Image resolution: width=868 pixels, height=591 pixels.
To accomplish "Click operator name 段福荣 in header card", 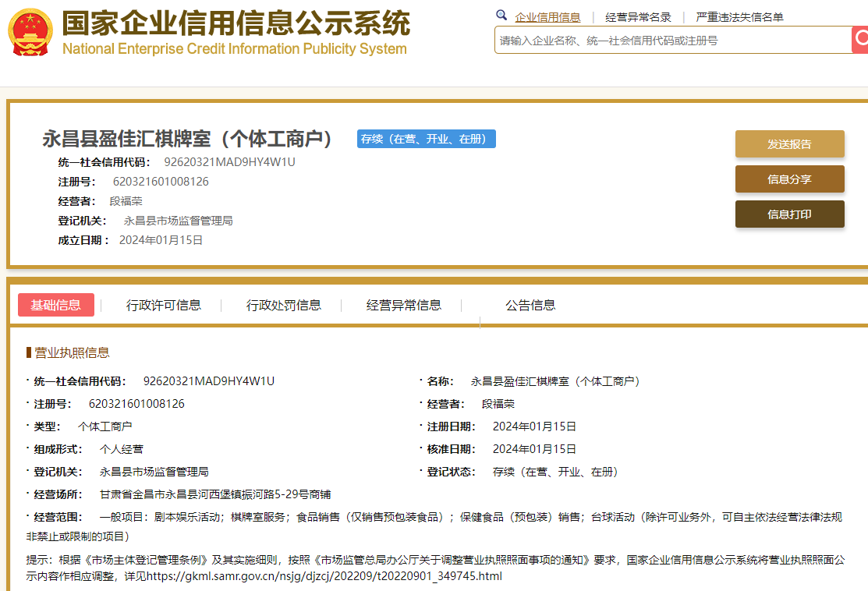I will point(126,201).
